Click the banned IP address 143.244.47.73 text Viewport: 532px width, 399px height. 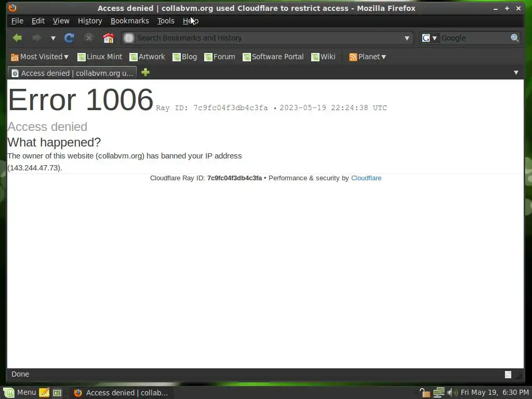35,168
